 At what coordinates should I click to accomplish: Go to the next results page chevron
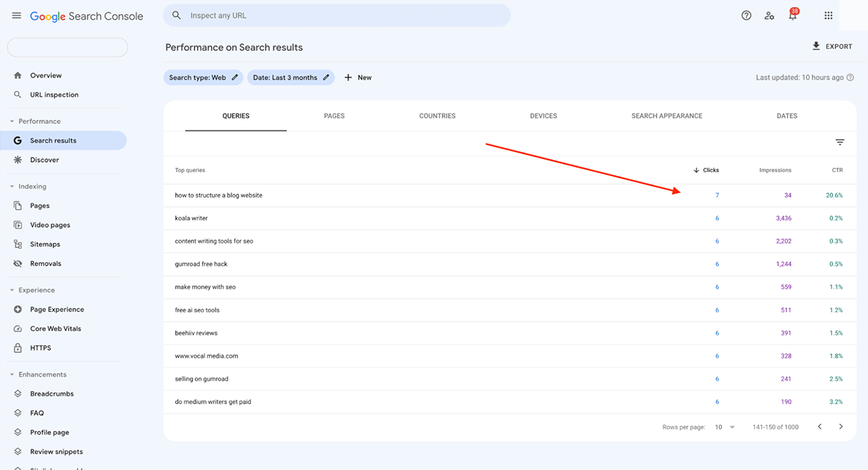841,427
